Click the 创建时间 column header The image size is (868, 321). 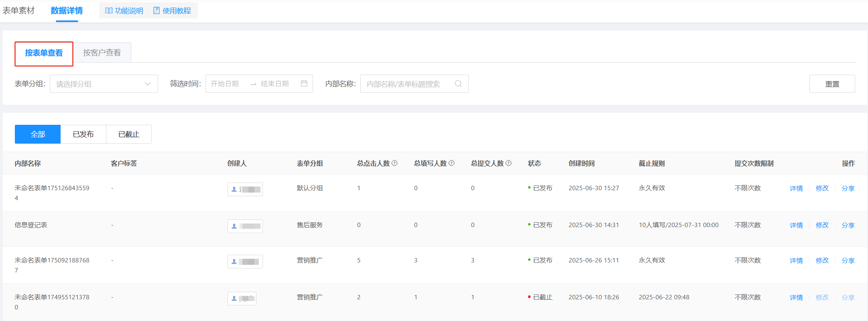pos(581,163)
